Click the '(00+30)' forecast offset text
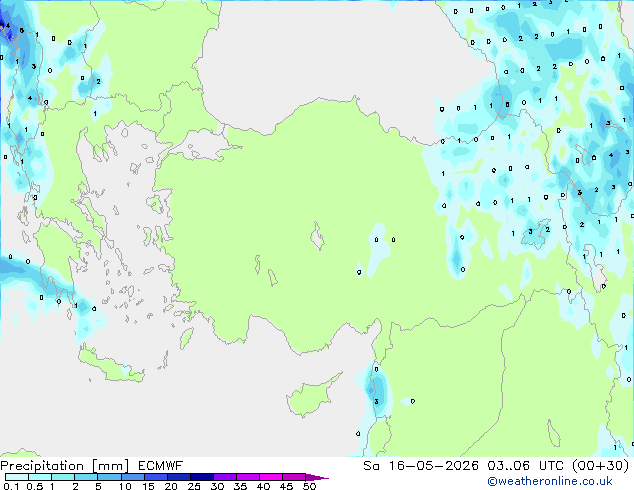This screenshot has height=490, width=634. [x=600, y=466]
